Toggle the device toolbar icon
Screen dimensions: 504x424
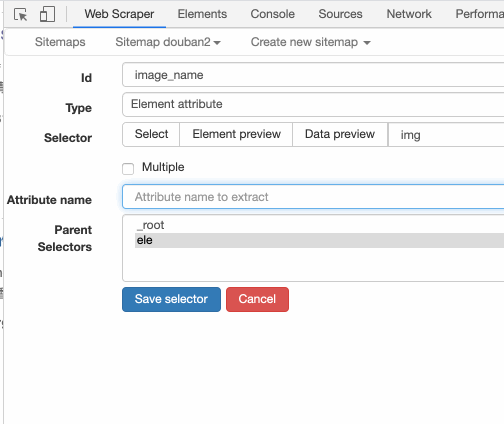pyautogui.click(x=47, y=15)
